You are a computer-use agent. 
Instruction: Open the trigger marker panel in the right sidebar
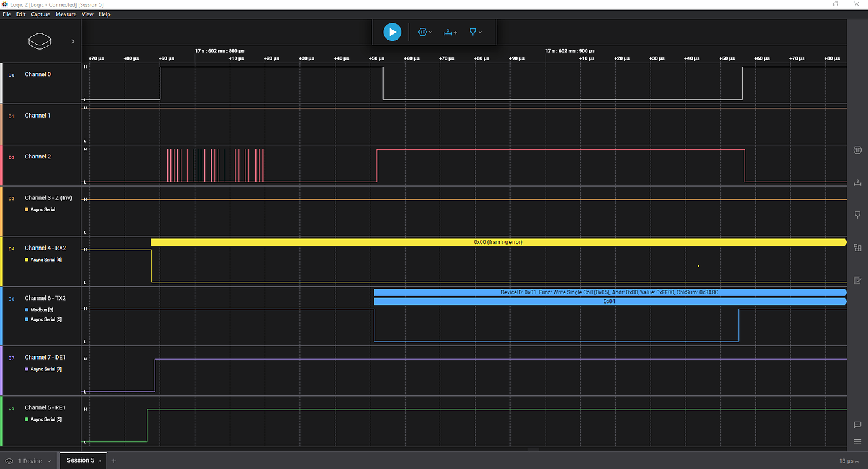point(857,215)
